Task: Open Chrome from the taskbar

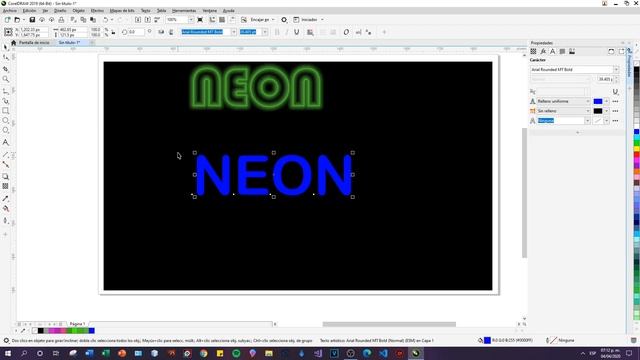Action: point(203,353)
